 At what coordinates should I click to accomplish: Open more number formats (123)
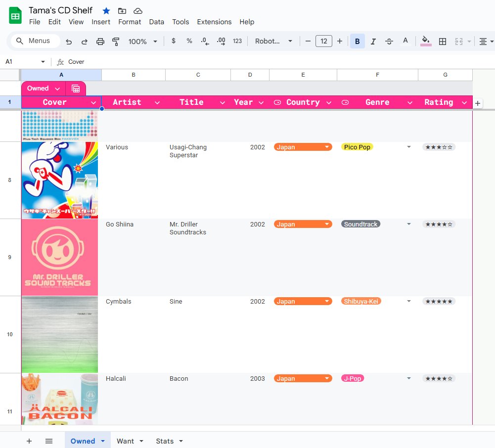(237, 41)
